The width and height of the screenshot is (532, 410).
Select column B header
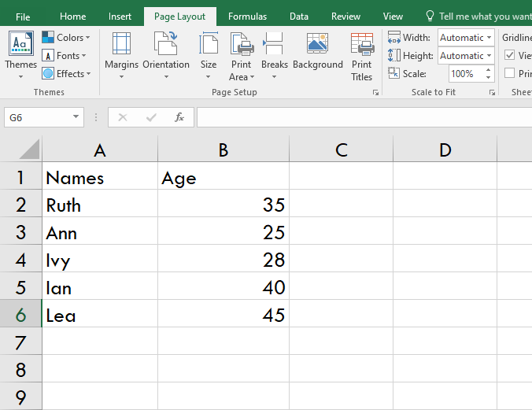[224, 149]
